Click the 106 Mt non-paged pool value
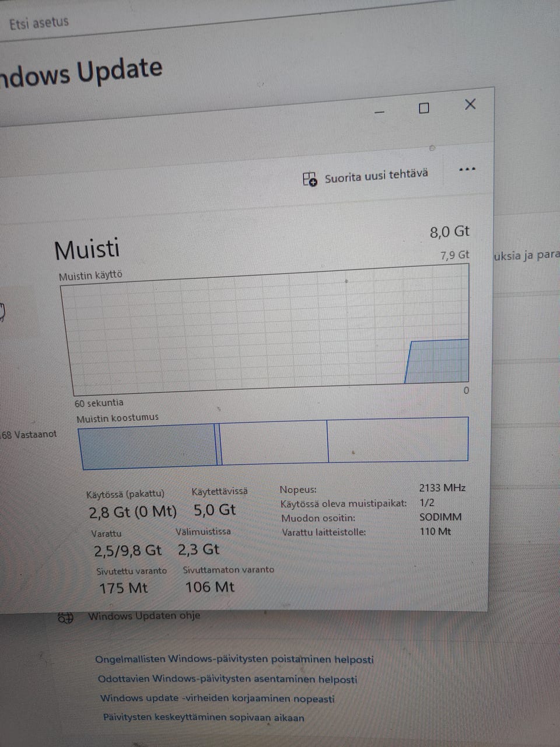Viewport: 560px width, 747px height. (x=210, y=587)
